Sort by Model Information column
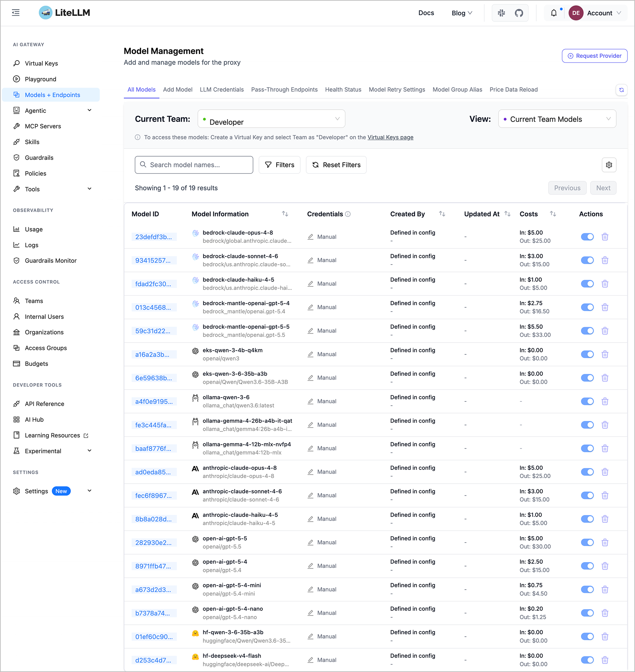 pyautogui.click(x=285, y=214)
